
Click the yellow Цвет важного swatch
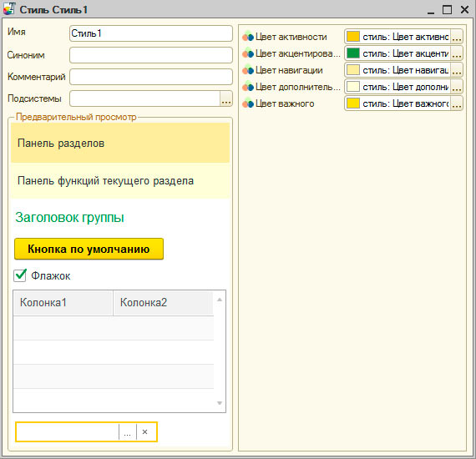(353, 103)
